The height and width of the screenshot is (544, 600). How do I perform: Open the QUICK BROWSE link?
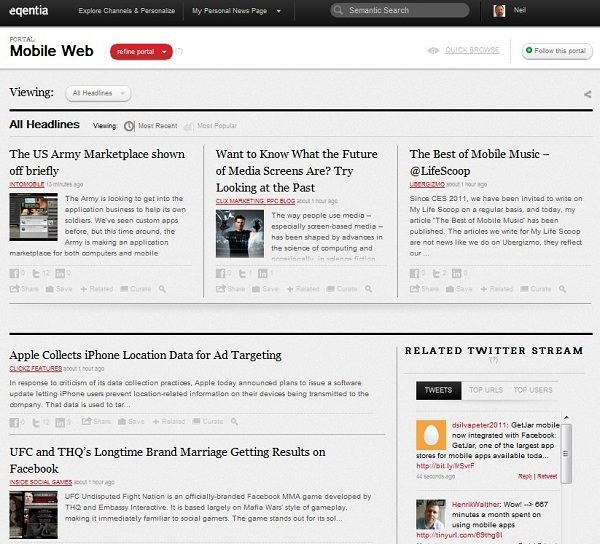472,50
